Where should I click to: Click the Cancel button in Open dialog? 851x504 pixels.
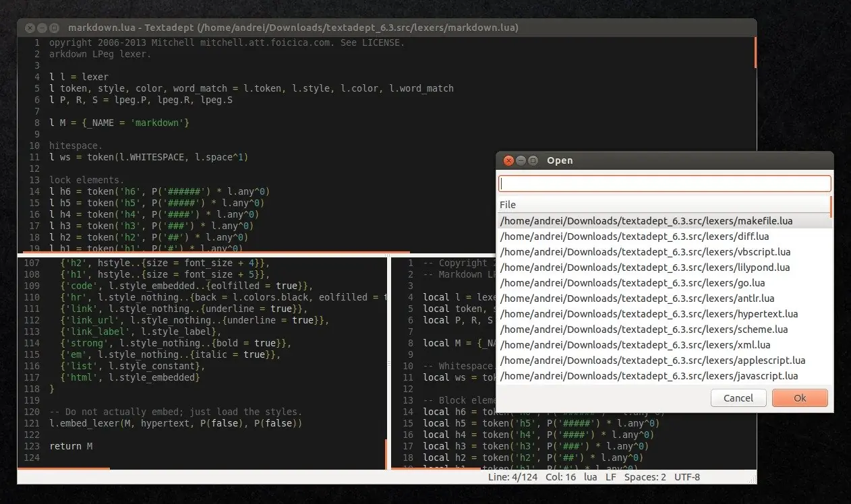coord(738,398)
